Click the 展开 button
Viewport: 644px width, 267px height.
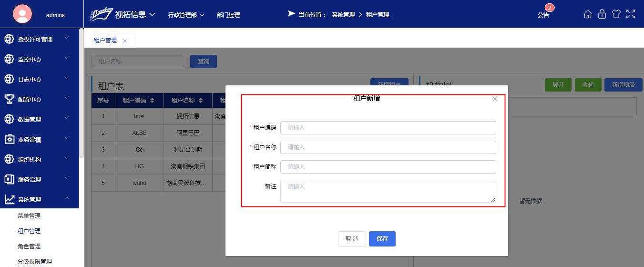click(x=558, y=84)
